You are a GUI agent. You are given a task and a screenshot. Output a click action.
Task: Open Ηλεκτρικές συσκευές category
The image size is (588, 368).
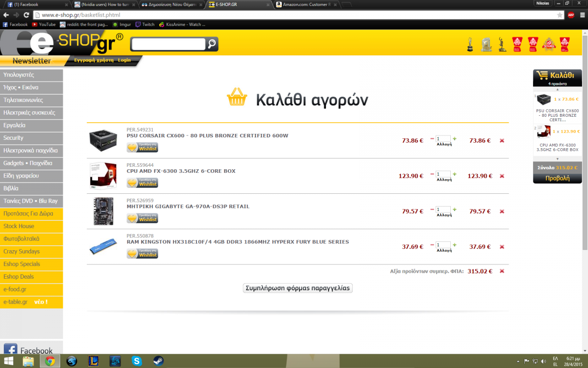31,113
